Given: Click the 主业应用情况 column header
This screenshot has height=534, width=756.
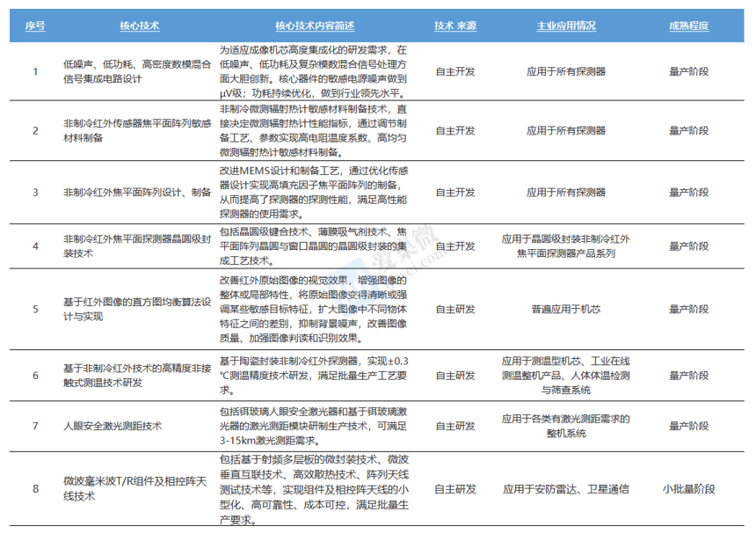Looking at the screenshot, I should click(x=566, y=26).
